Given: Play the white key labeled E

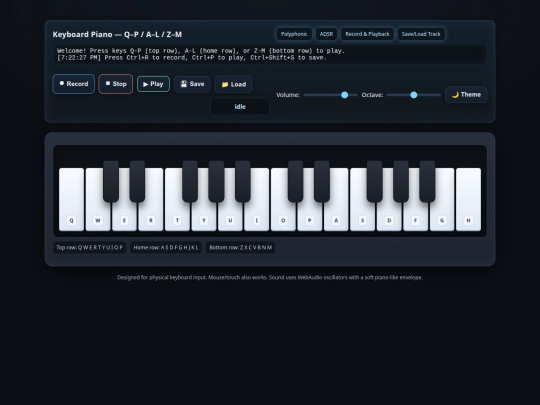Looking at the screenshot, I should 124,217.
